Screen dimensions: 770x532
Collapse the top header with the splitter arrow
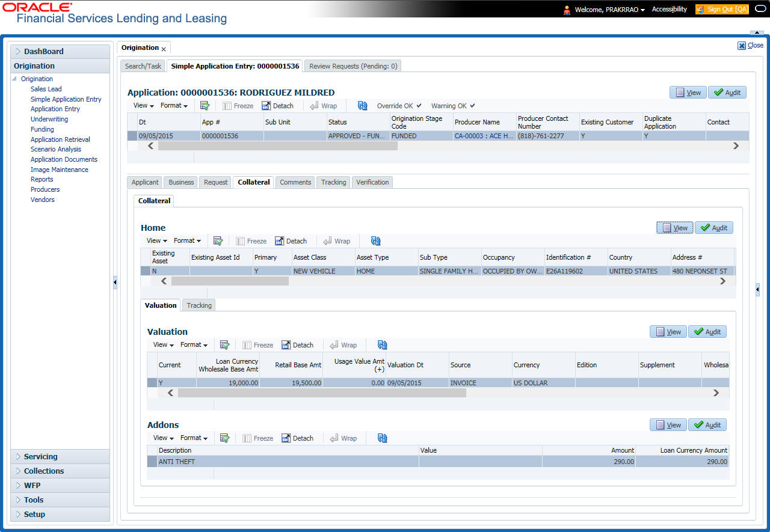[757, 32]
